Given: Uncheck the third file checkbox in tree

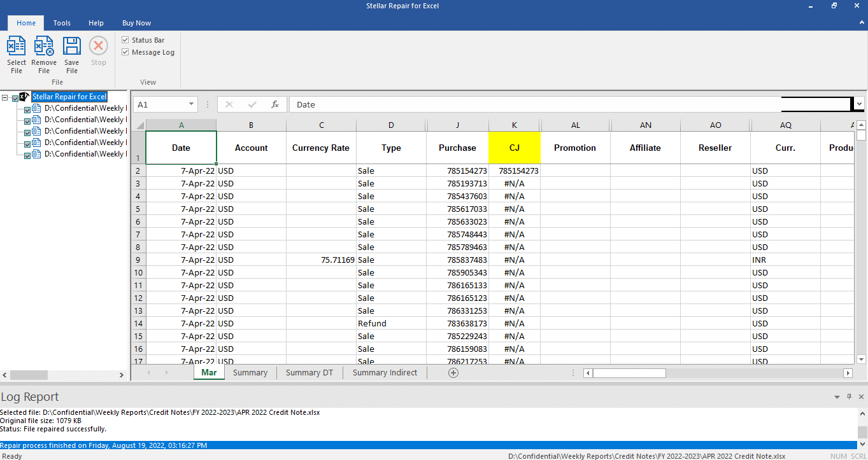Looking at the screenshot, I should click(27, 132).
